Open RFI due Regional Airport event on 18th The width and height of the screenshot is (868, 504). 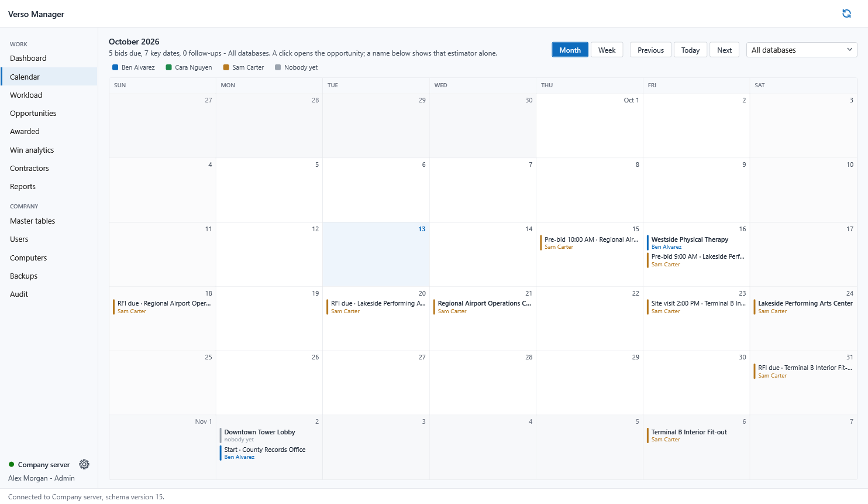point(163,307)
